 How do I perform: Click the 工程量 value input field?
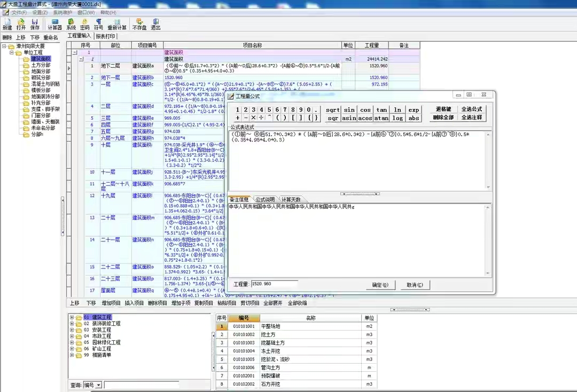click(274, 284)
